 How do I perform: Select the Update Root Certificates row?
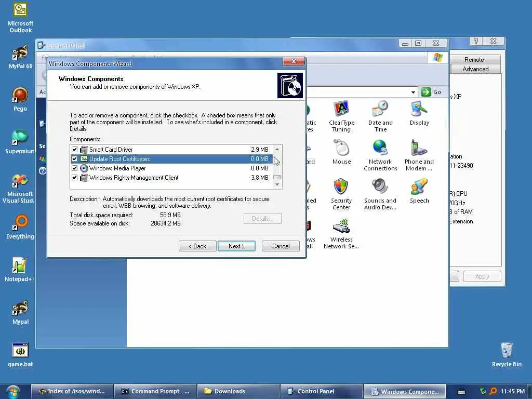click(x=171, y=159)
